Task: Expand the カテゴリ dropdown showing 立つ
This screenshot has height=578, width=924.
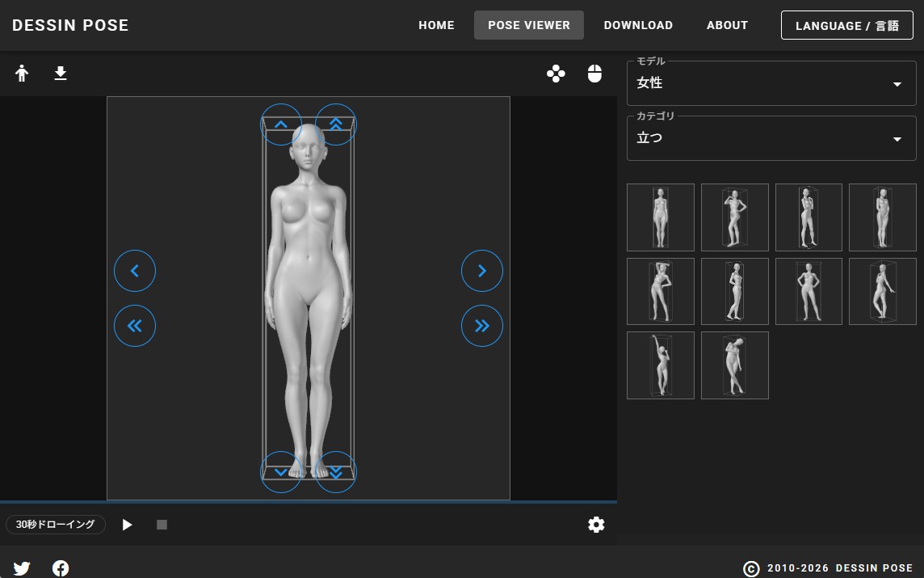Action: point(771,138)
